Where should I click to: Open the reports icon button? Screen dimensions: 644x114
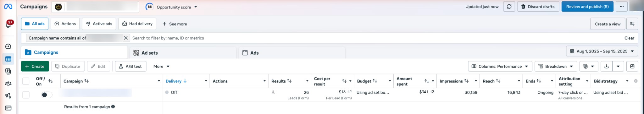coord(585,66)
